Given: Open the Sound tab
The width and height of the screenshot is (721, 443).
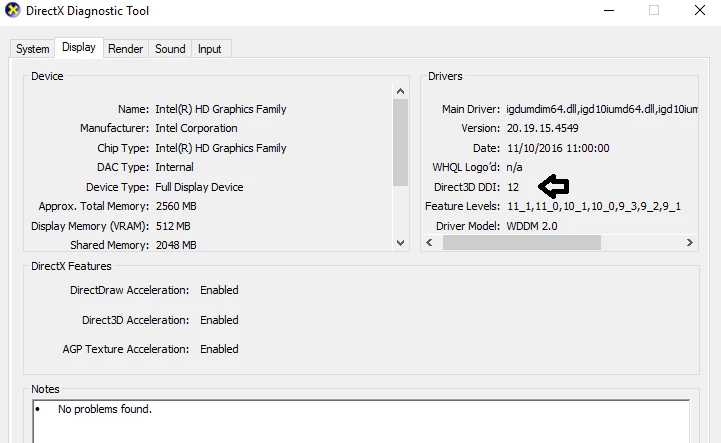Looking at the screenshot, I should click(170, 49).
